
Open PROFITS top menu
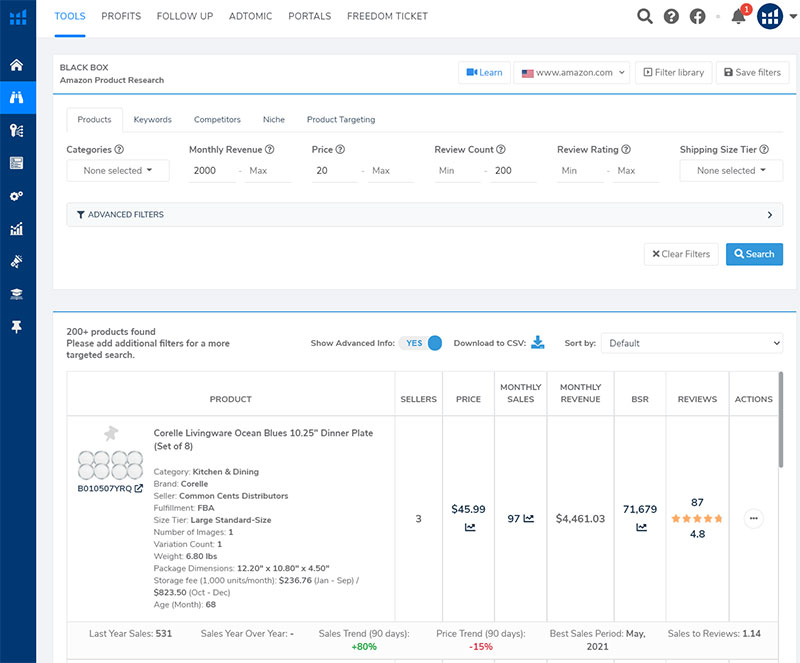(121, 16)
